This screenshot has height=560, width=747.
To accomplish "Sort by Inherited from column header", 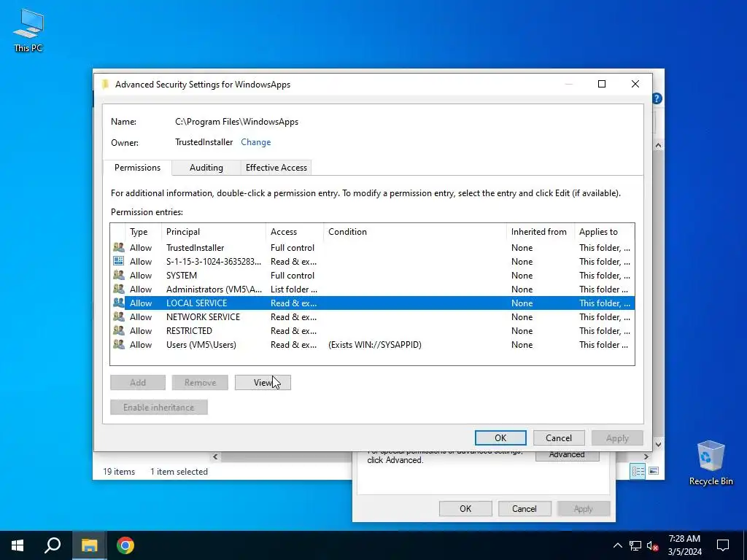I will 541,232.
